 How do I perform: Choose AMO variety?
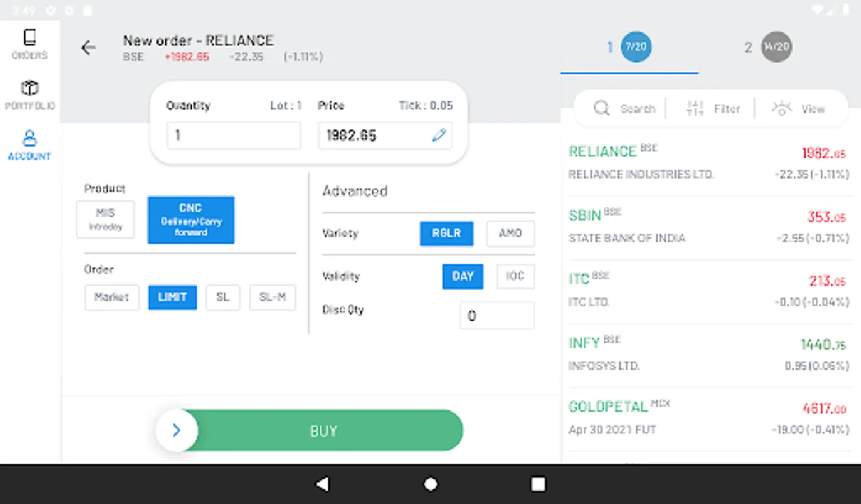(510, 233)
